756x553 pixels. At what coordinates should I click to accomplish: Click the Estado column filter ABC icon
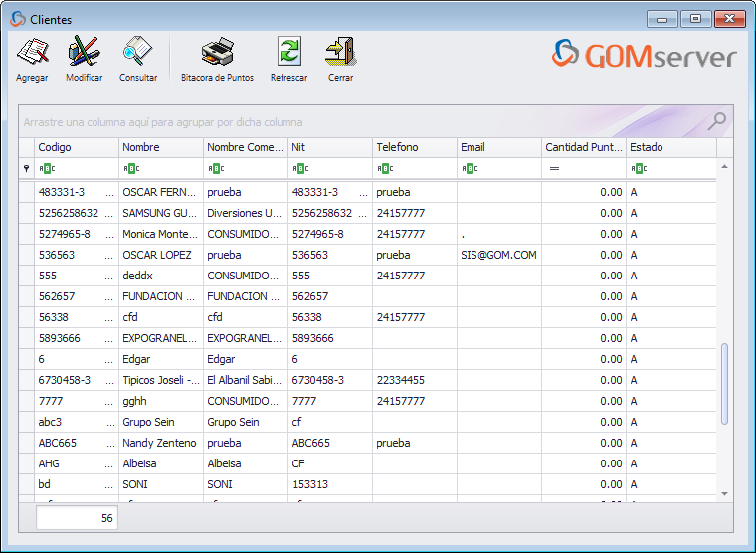639,168
